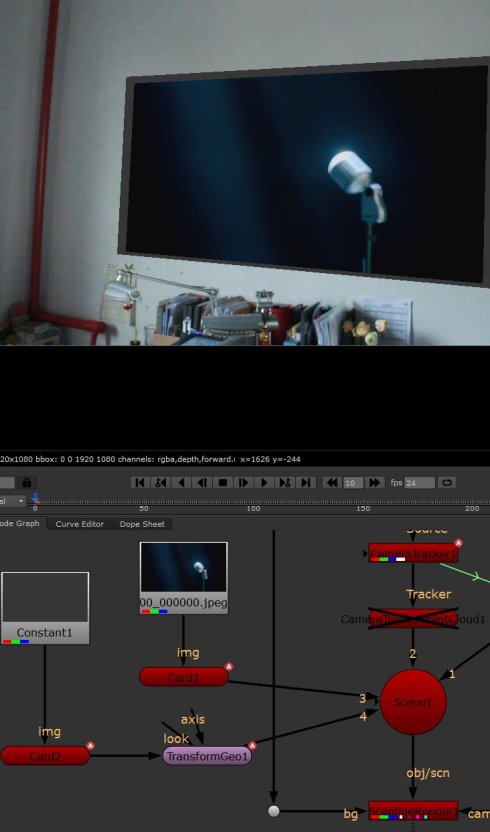This screenshot has height=832, width=490.
Task: Jump to first frame of timeline
Action: coord(140,482)
